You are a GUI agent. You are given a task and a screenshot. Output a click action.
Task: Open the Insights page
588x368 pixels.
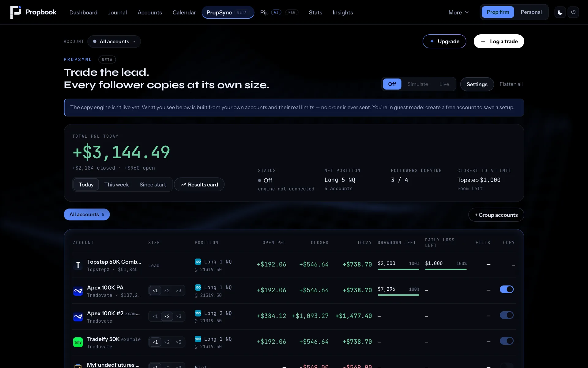click(343, 12)
